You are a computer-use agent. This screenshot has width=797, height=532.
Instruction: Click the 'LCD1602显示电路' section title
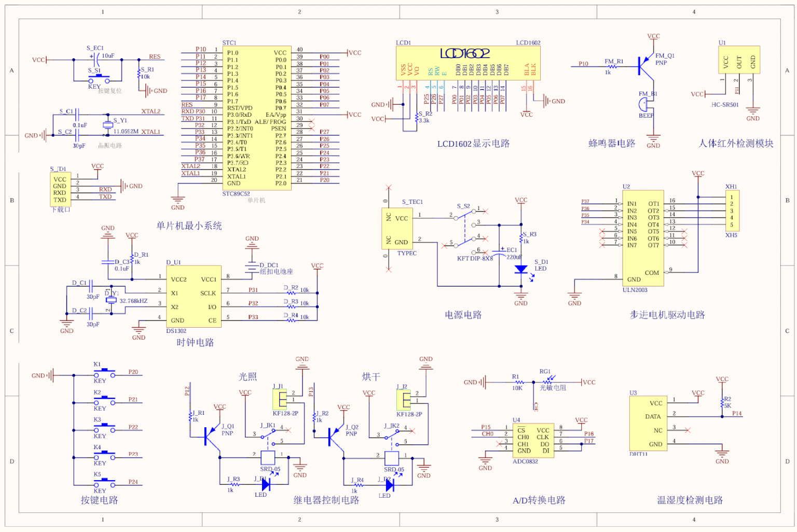[473, 144]
